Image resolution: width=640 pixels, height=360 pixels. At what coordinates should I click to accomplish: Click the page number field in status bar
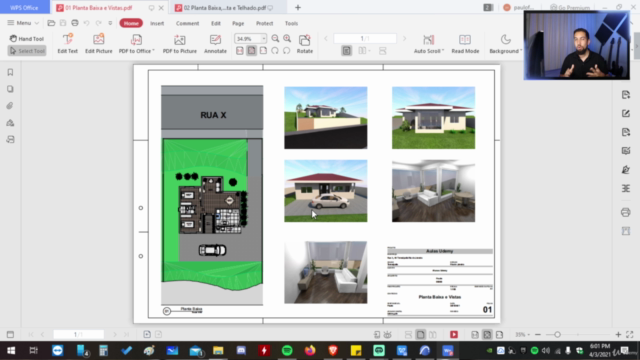point(78,335)
